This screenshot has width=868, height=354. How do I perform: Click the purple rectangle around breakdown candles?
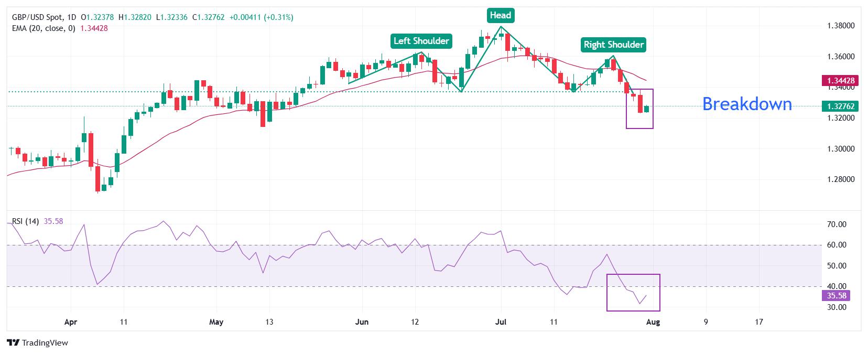click(x=639, y=109)
